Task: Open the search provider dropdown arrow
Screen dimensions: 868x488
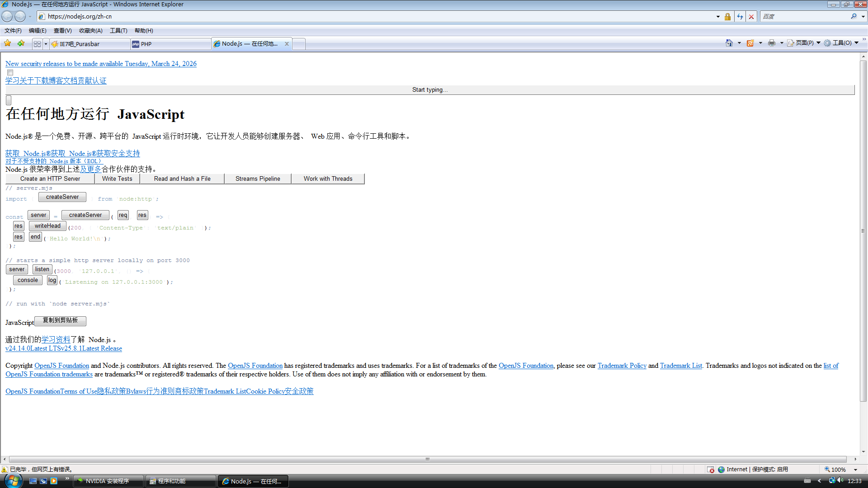Action: tap(863, 17)
